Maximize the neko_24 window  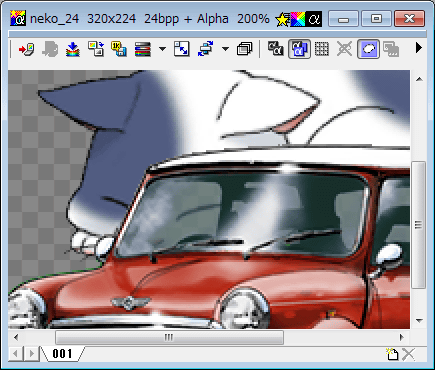pos(376,19)
